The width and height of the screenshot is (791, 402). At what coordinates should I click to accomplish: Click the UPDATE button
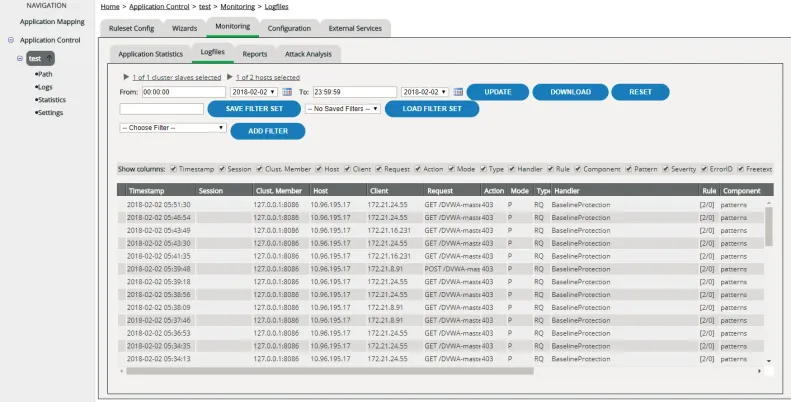pyautogui.click(x=498, y=92)
